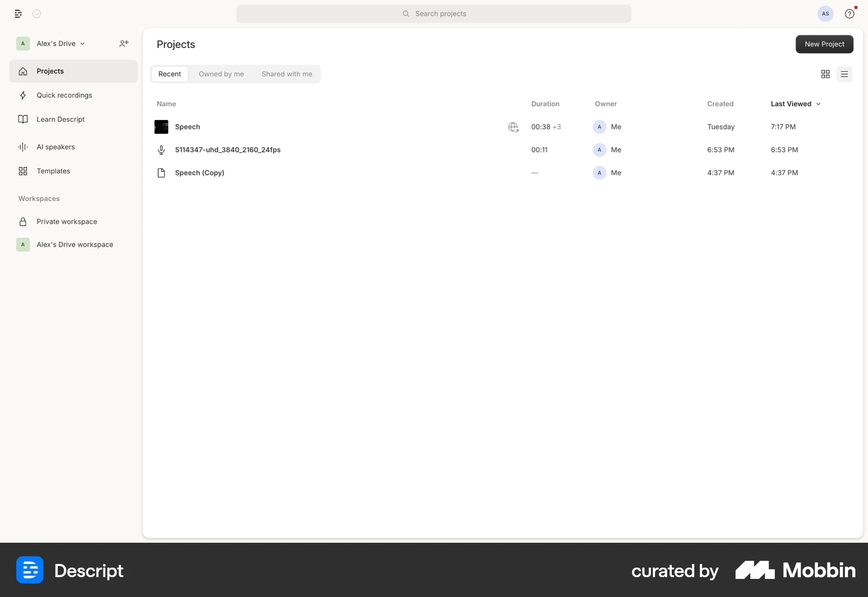This screenshot has width=868, height=597.
Task: Open the help question mark icon
Action: 850,14
